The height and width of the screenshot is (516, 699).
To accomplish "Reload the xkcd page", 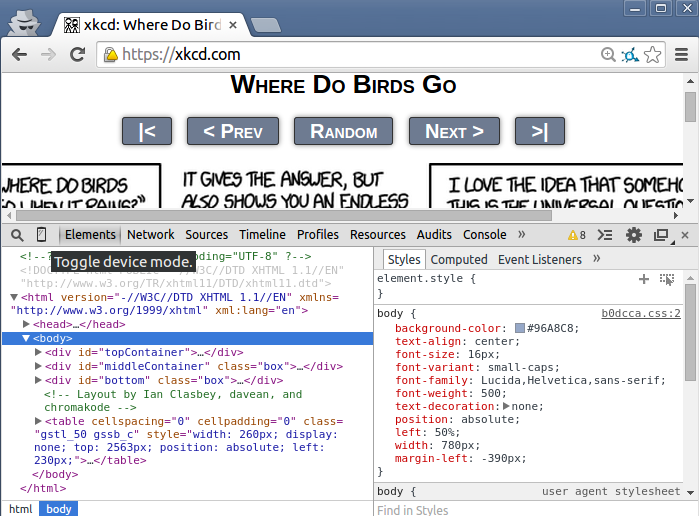I will [x=77, y=55].
